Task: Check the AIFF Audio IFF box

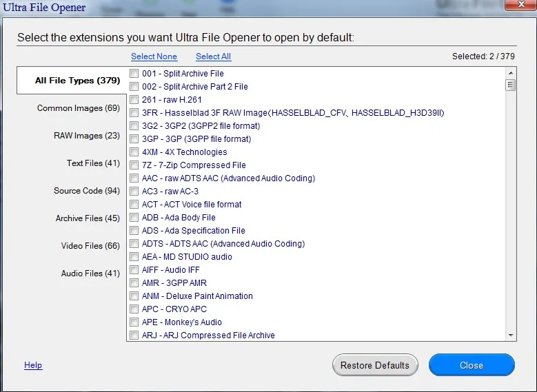Action: (134, 270)
